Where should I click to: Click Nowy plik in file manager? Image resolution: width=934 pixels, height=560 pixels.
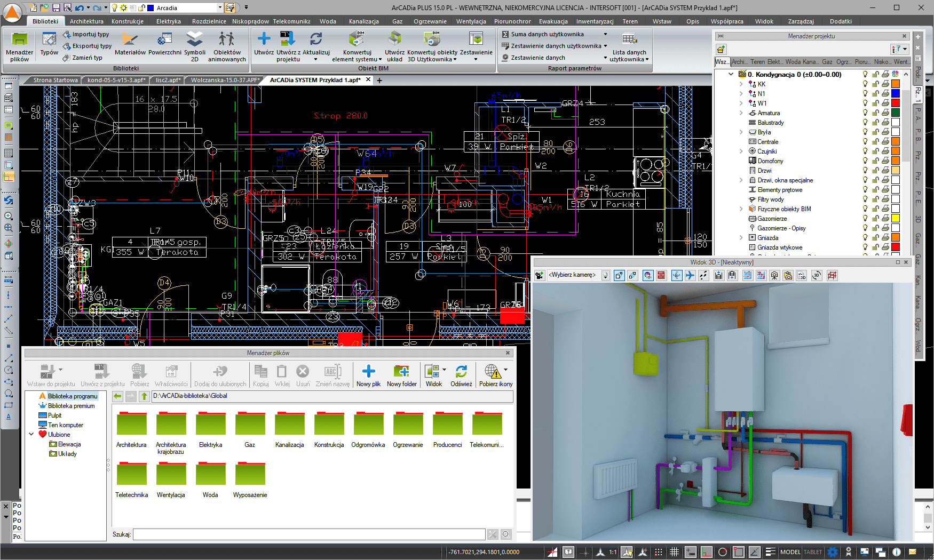click(x=368, y=375)
